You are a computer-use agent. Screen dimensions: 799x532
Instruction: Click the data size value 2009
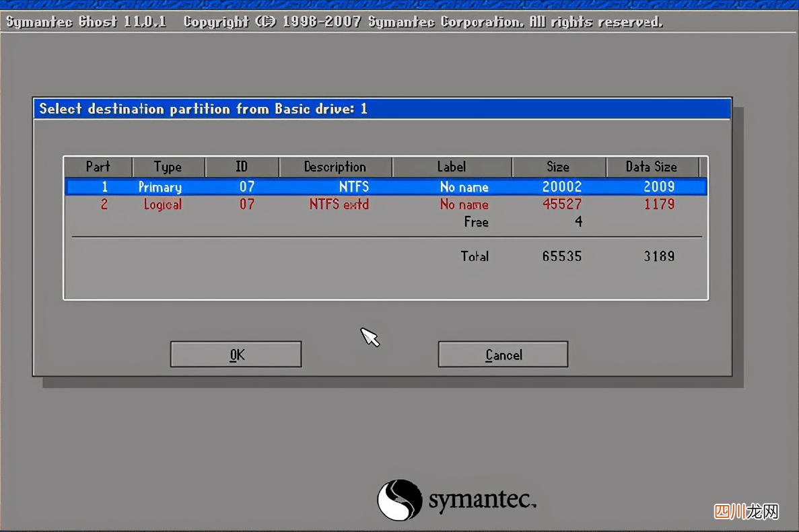pos(660,187)
